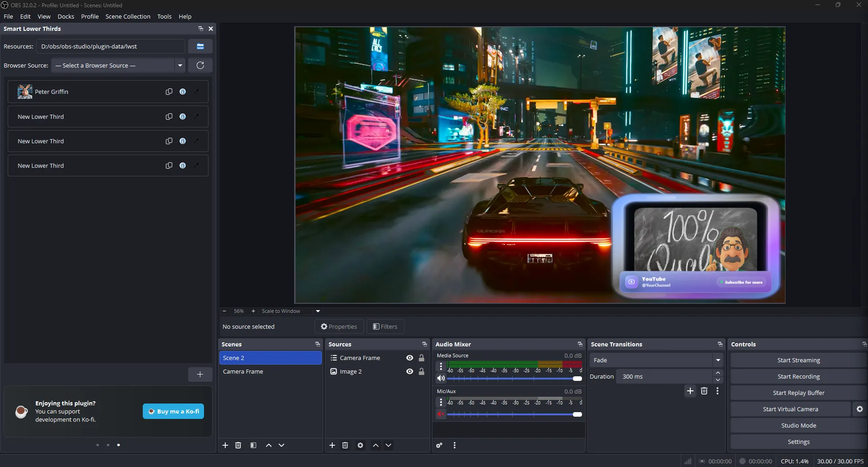Open the Browser Source dropdown
The image size is (868, 467).
point(180,65)
